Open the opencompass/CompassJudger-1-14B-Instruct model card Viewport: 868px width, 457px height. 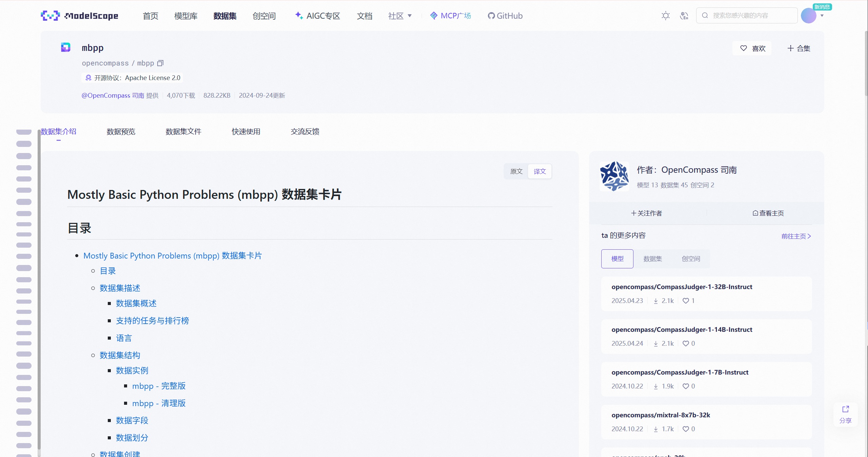(706, 337)
